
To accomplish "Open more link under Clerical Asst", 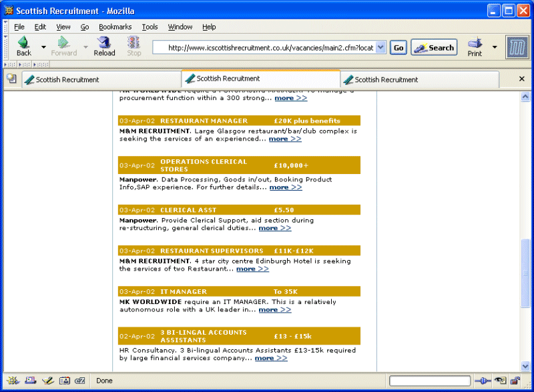I will click(275, 228).
